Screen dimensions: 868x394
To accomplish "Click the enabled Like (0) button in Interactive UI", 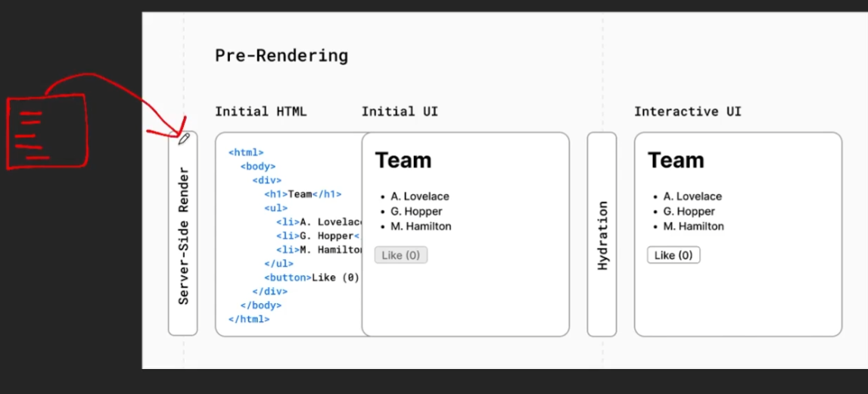I will coord(674,255).
